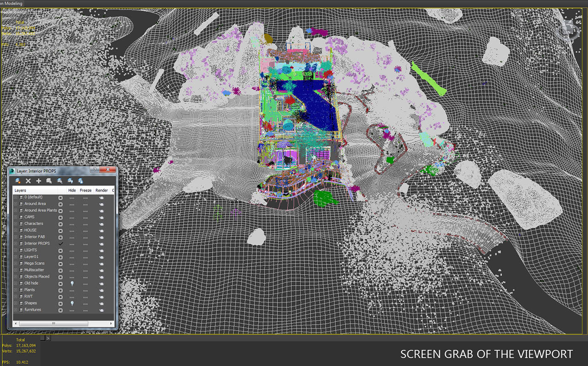
Task: Click the Create New Layer icon
Action: point(18,181)
